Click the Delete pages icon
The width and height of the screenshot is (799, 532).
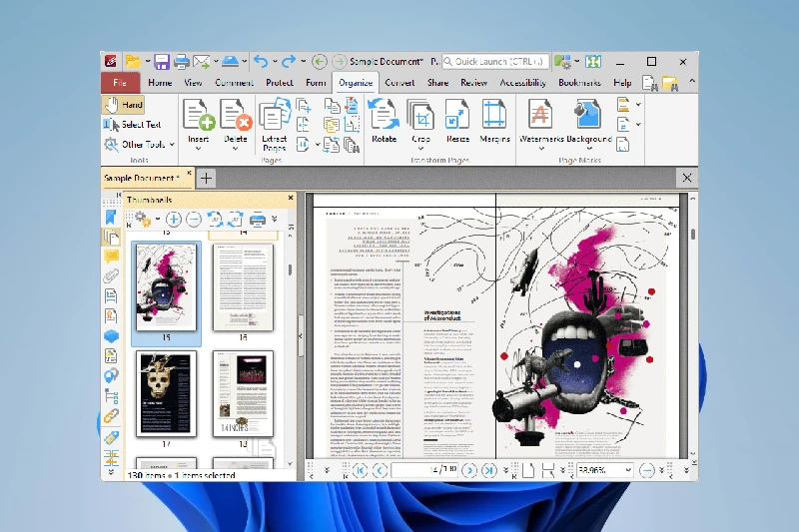click(236, 114)
